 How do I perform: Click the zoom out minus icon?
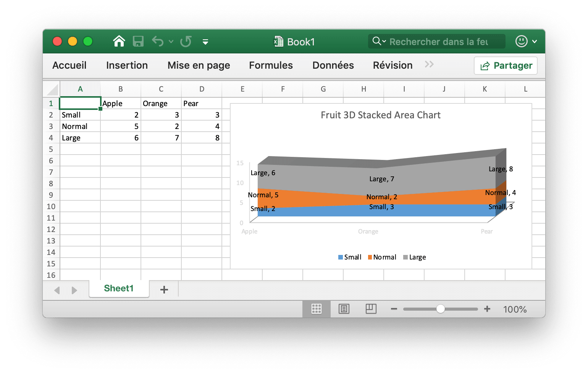click(394, 309)
